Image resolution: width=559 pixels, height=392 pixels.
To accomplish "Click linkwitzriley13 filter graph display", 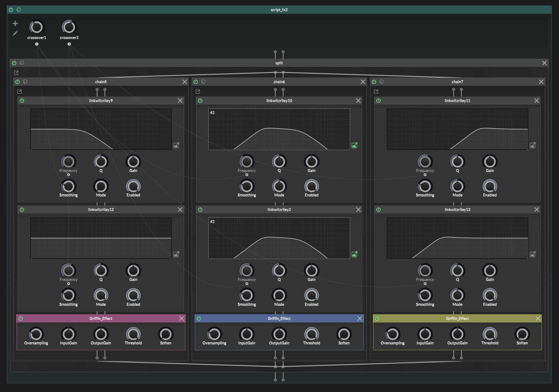I will (457, 238).
